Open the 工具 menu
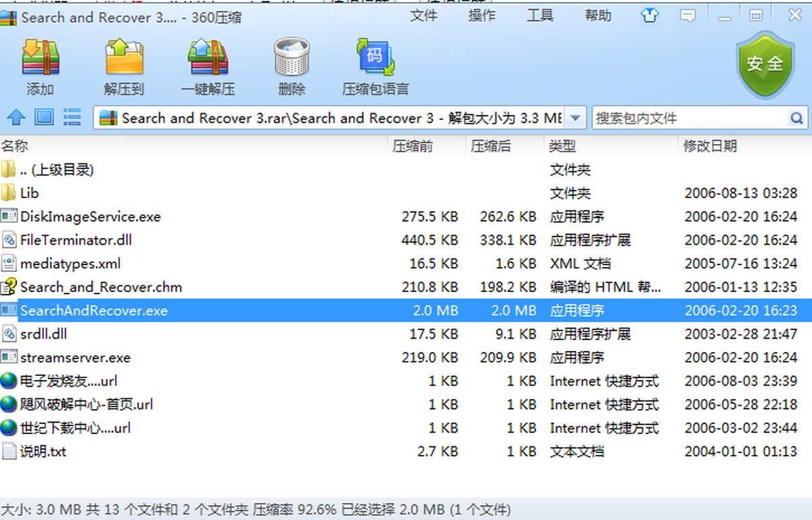The width and height of the screenshot is (812, 520). [540, 16]
